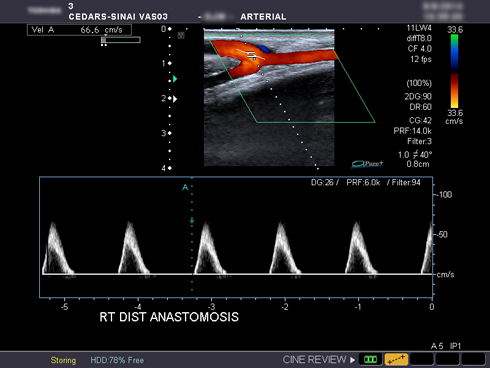Click the ARTERIAL exam type header
This screenshot has height=368, width=490.
263,17
